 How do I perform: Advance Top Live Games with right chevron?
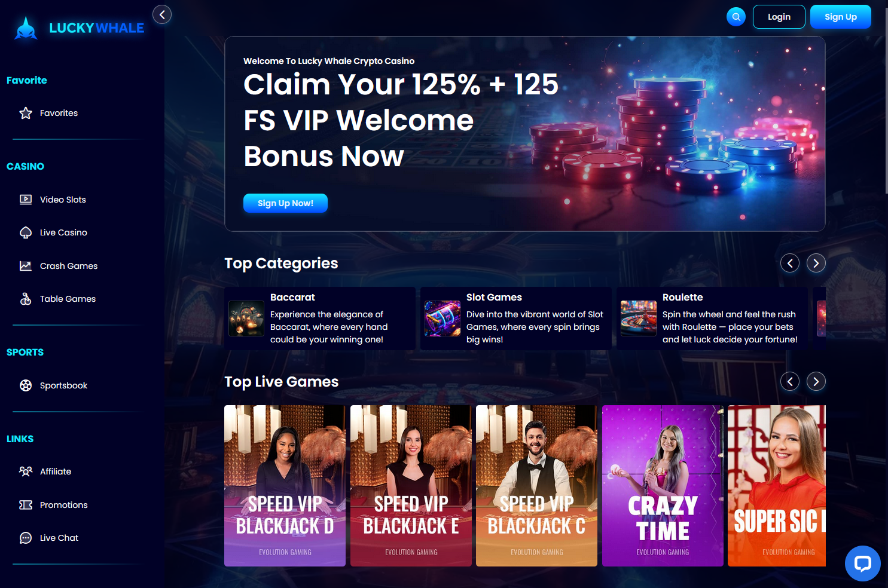pyautogui.click(x=816, y=381)
